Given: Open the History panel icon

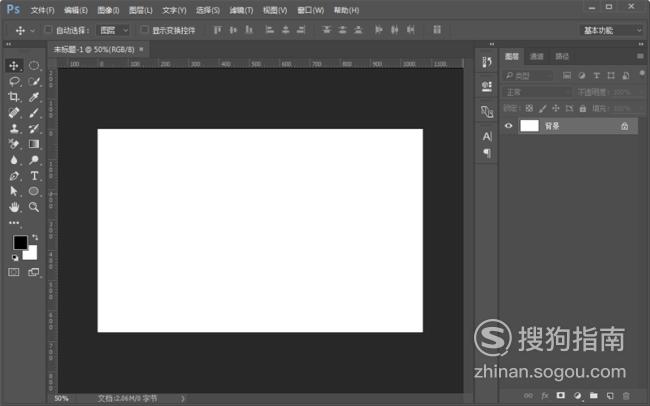Looking at the screenshot, I should [487, 63].
